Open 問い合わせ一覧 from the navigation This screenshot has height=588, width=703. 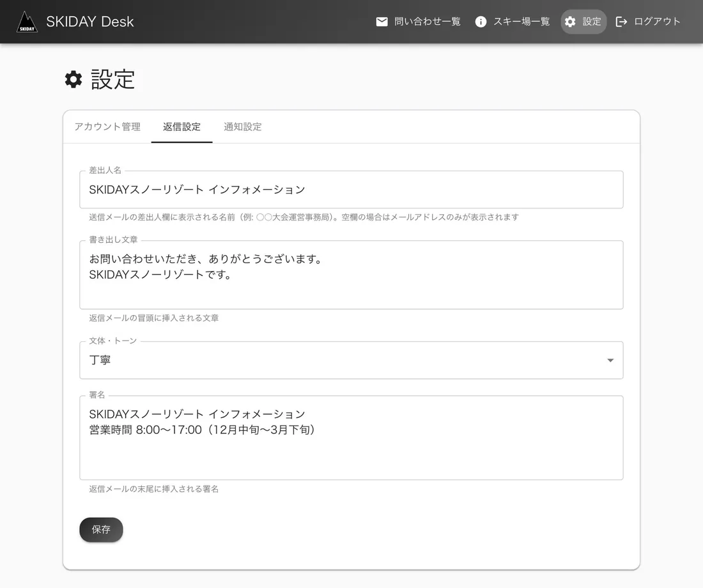point(418,22)
